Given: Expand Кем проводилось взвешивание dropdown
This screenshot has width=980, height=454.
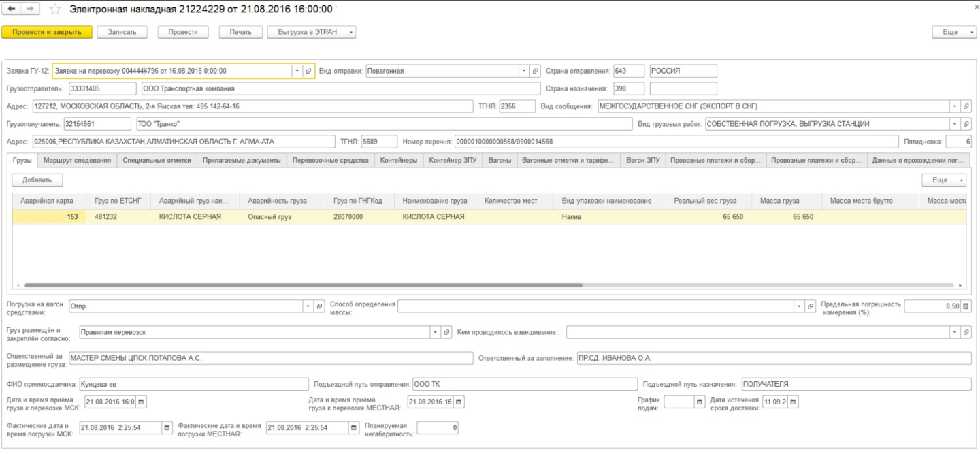Looking at the screenshot, I should pos(955,332).
